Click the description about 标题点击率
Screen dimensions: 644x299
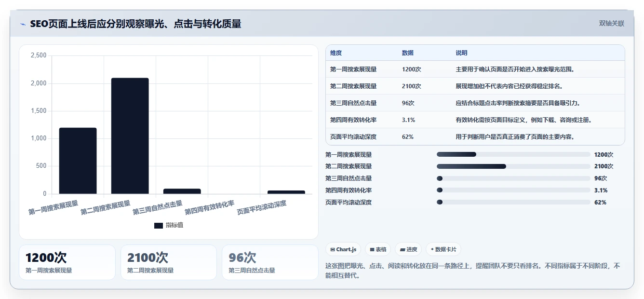pos(518,103)
